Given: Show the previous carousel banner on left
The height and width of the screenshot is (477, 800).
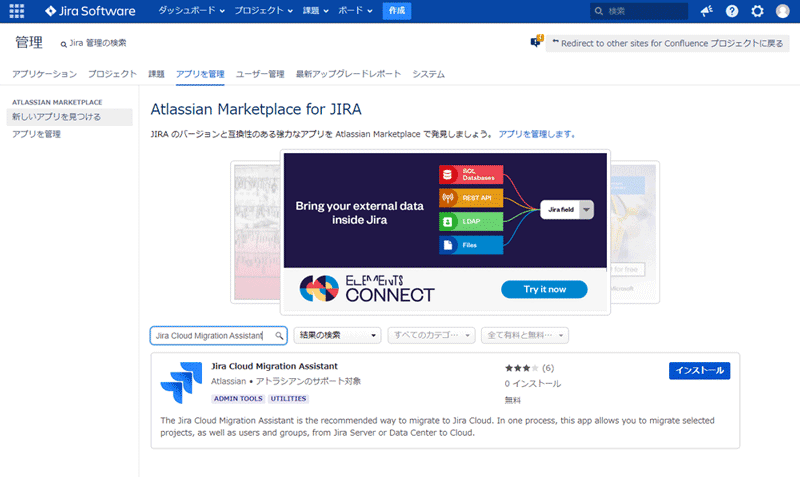Looking at the screenshot, I should click(x=256, y=232).
